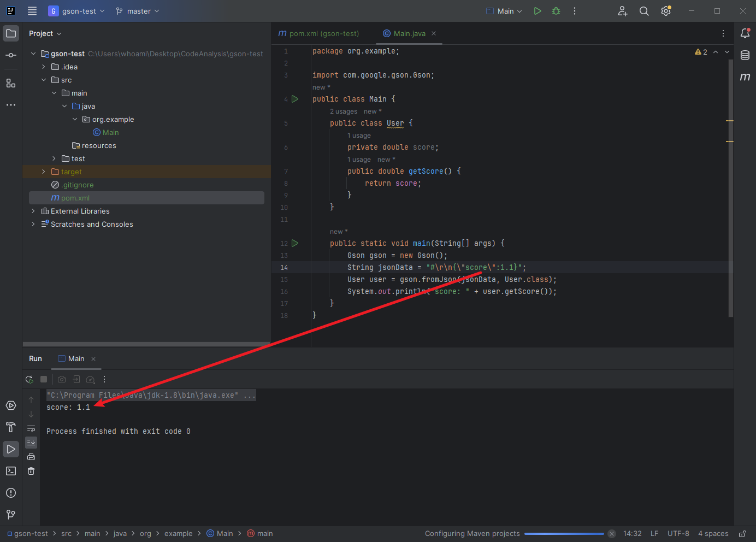This screenshot has height=542, width=756.
Task: Toggle read-only lock in status bar
Action: tap(742, 534)
